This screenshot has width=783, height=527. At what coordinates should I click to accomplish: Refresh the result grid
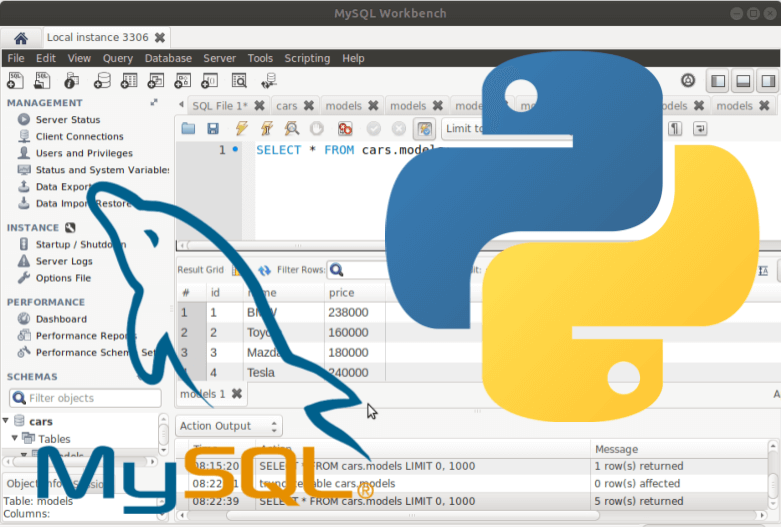pos(264,270)
